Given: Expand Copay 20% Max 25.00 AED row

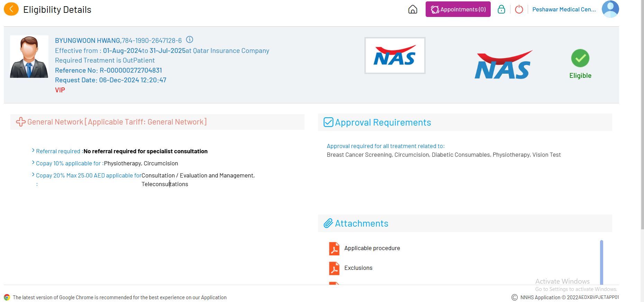Looking at the screenshot, I should 33,175.
